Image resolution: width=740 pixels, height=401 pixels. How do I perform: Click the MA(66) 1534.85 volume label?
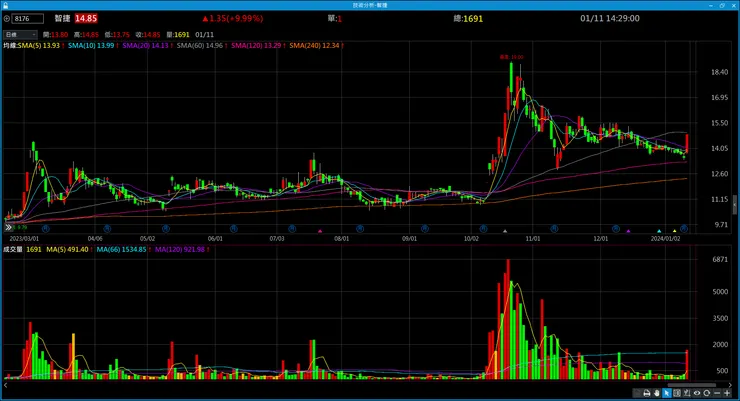point(121,250)
